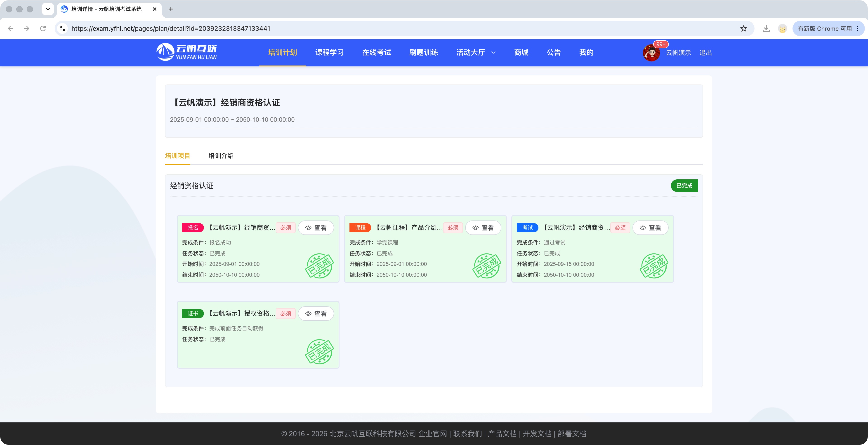Viewport: 868px width, 445px height.
Task: Click the green 已完成 status badge
Action: pos(684,186)
